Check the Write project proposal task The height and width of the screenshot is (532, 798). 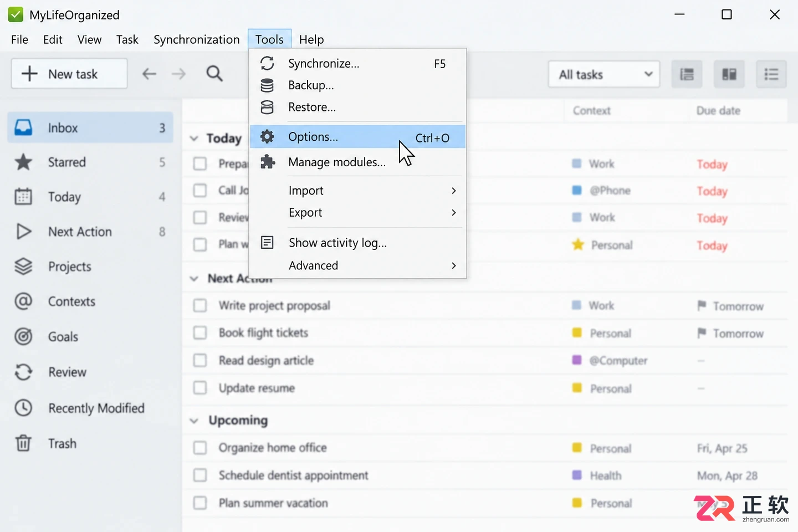point(200,305)
